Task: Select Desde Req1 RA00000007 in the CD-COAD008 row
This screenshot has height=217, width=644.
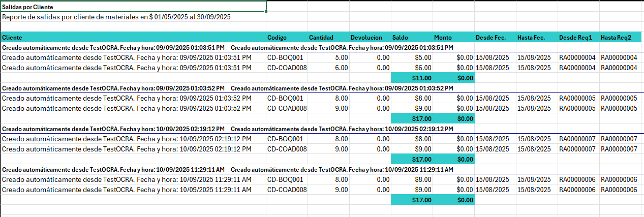Action: point(578,149)
